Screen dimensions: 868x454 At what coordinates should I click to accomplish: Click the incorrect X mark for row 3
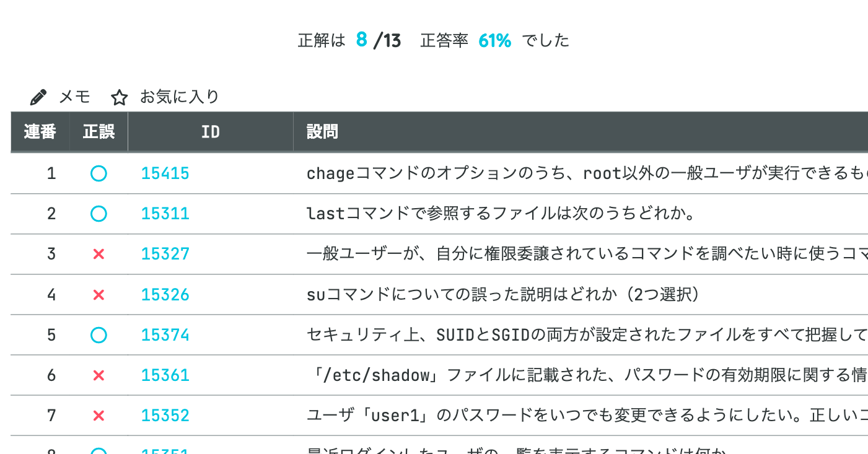tap(99, 254)
